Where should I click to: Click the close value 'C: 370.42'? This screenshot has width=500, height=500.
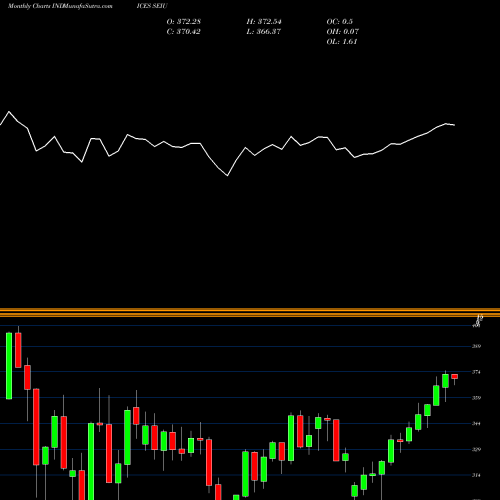tap(184, 32)
